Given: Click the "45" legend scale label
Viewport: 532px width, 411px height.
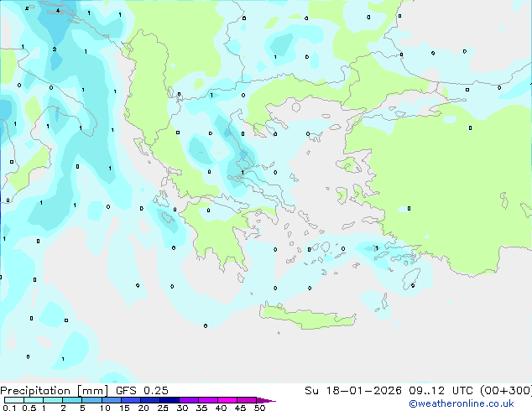Looking at the screenshot, I should click(x=240, y=408).
